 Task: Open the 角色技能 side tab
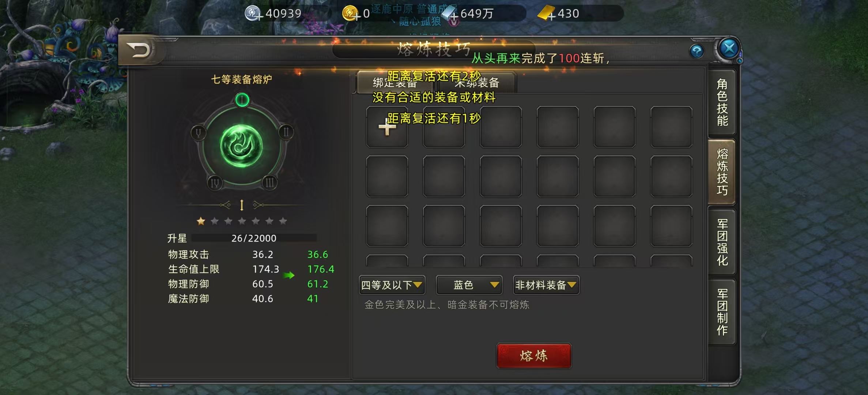(722, 102)
